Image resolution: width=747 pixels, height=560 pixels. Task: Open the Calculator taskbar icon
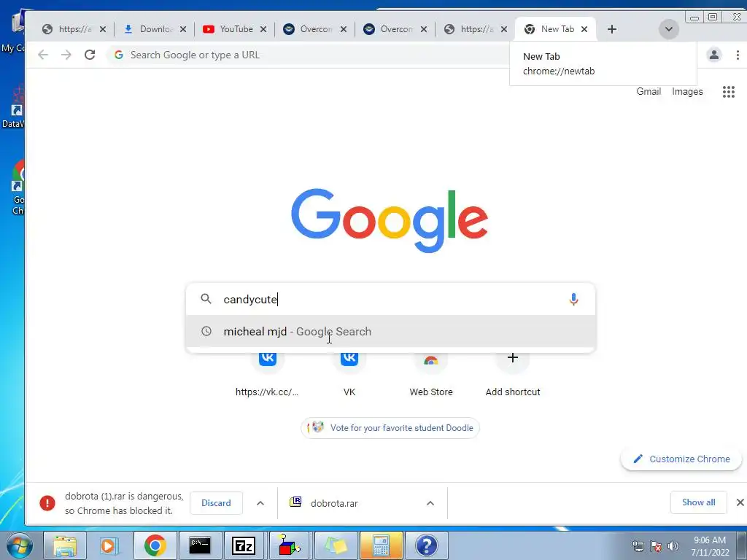381,545
